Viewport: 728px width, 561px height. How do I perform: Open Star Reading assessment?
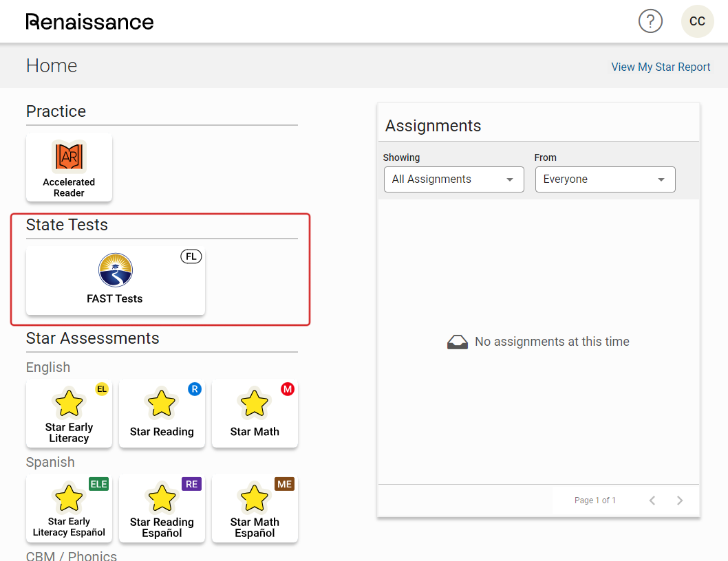click(x=162, y=414)
